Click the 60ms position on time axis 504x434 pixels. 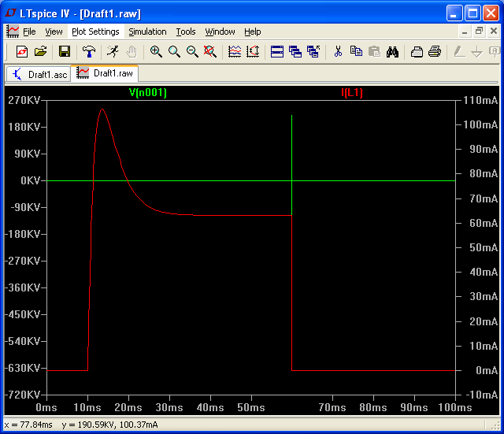292,396
